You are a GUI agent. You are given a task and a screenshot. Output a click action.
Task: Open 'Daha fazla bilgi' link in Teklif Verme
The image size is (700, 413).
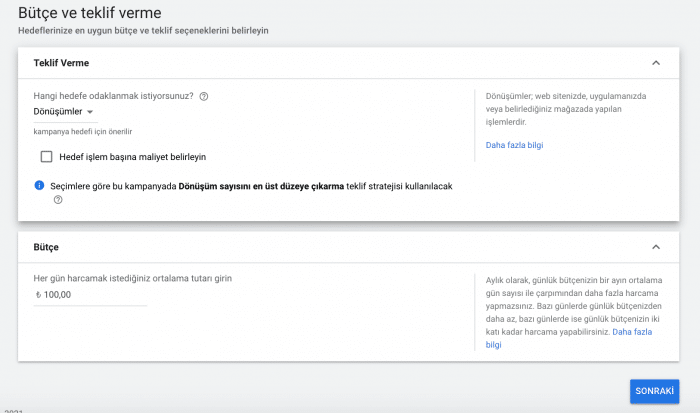click(x=514, y=145)
